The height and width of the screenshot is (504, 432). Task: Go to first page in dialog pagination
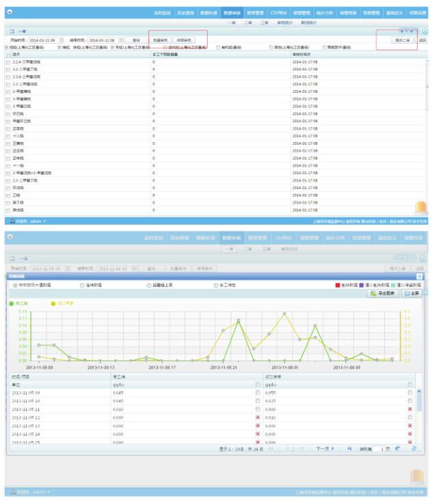tap(271, 449)
